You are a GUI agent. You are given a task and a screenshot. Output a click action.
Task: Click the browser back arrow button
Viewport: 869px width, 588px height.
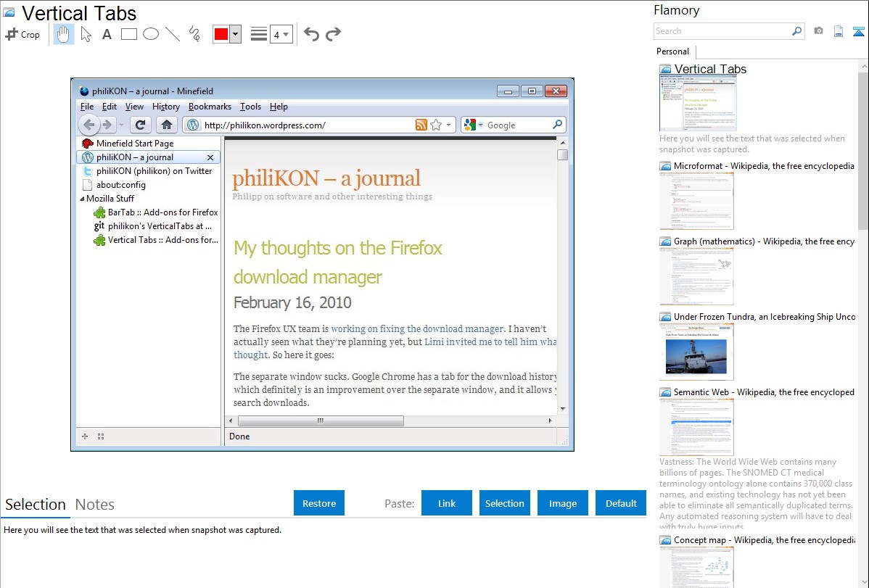coord(88,125)
